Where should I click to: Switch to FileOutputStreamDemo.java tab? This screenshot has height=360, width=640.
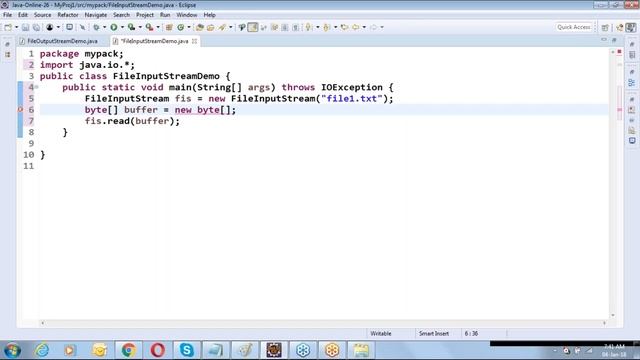point(62,41)
